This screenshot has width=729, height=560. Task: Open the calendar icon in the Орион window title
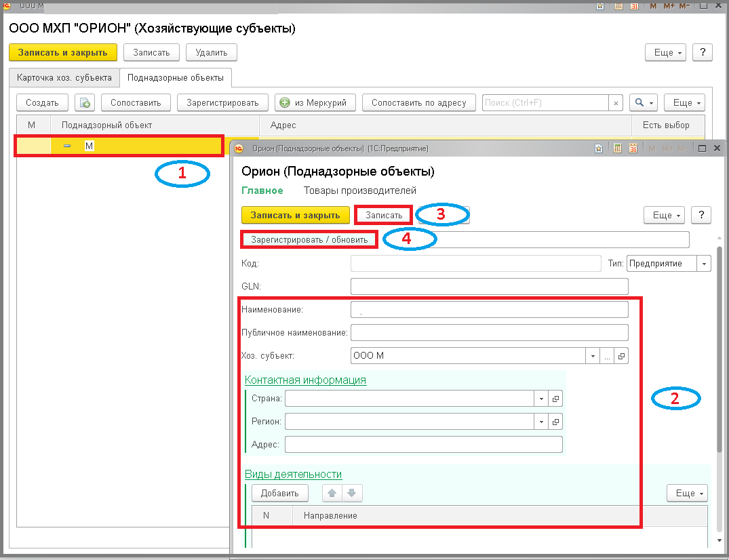[x=633, y=148]
